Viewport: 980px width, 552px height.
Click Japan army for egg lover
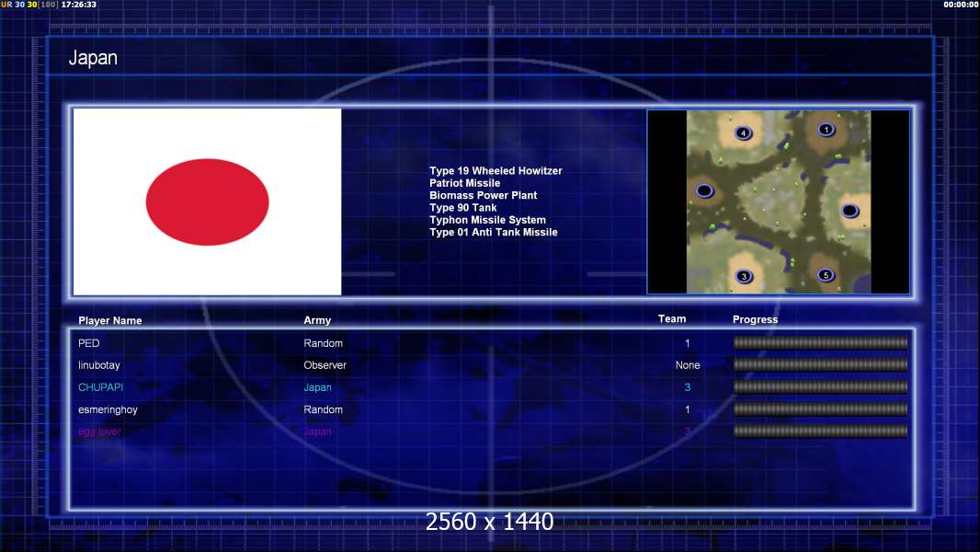(x=317, y=431)
